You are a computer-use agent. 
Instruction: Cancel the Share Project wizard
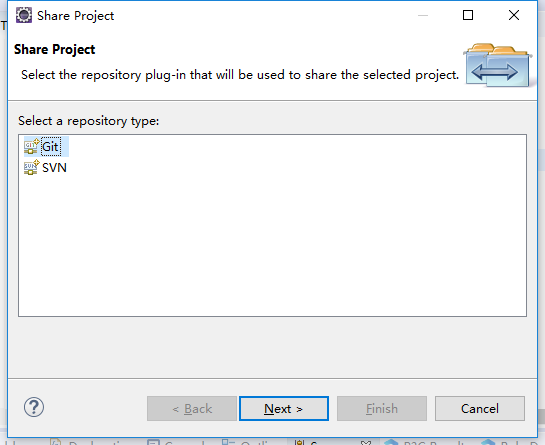[480, 408]
